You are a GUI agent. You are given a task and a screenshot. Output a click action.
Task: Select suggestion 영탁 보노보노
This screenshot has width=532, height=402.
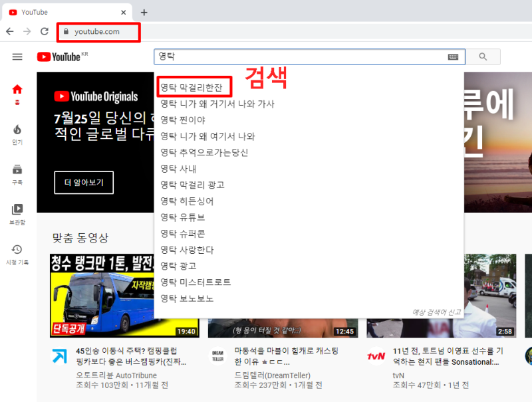pos(187,298)
